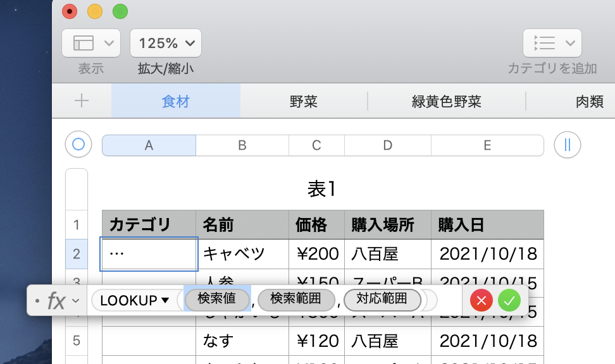The image size is (615, 364).
Task: Open the 125% zoom dropdown
Action: coord(166,43)
